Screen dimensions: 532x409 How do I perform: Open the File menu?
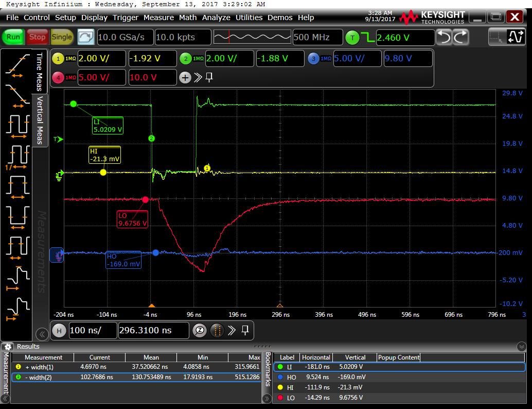pos(12,18)
